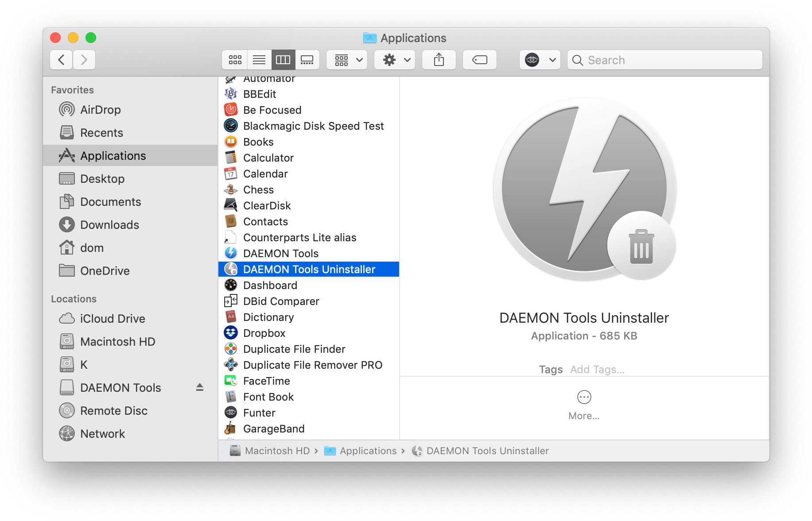Switch to gallery view

pos(307,60)
